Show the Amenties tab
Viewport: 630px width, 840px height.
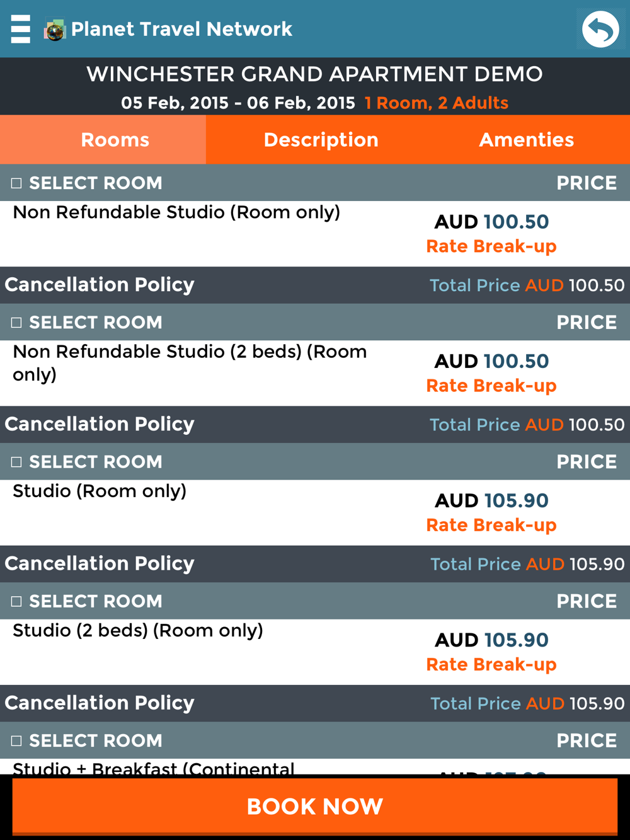[x=526, y=140]
